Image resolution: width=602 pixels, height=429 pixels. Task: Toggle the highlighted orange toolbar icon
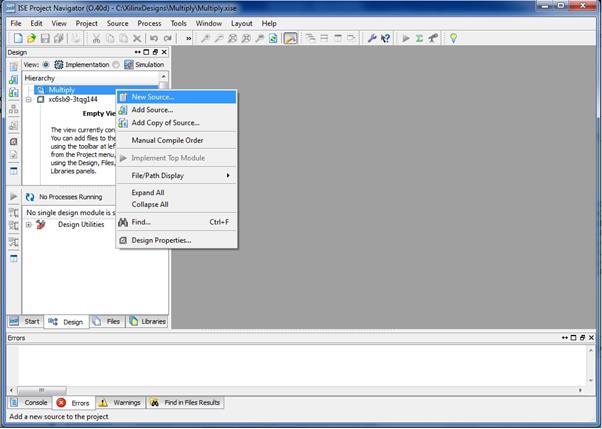[x=291, y=38]
